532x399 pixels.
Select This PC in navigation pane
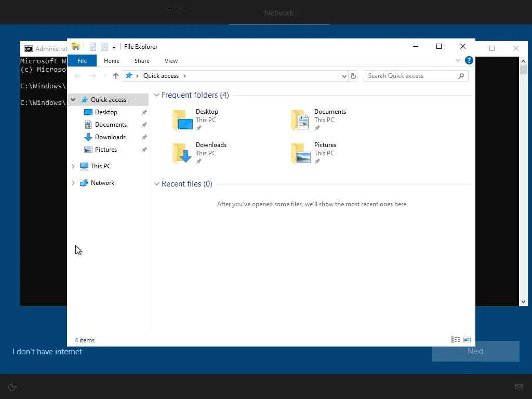point(101,166)
